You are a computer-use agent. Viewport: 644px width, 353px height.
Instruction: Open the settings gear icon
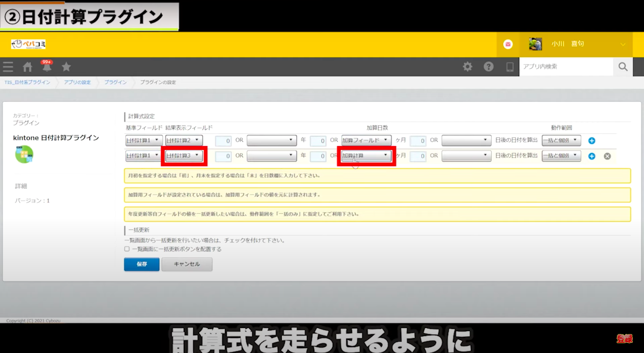click(467, 67)
